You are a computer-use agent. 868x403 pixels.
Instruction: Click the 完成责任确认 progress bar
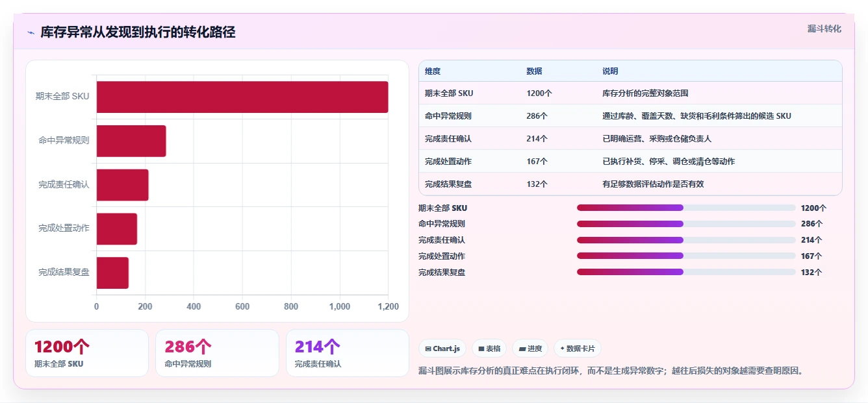(686, 240)
